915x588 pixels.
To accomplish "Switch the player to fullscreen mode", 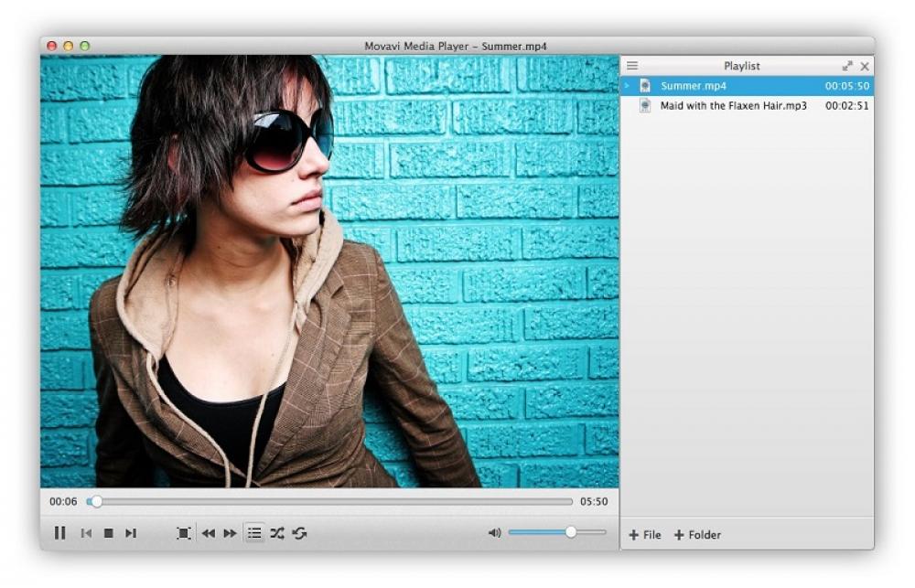I will (x=184, y=533).
